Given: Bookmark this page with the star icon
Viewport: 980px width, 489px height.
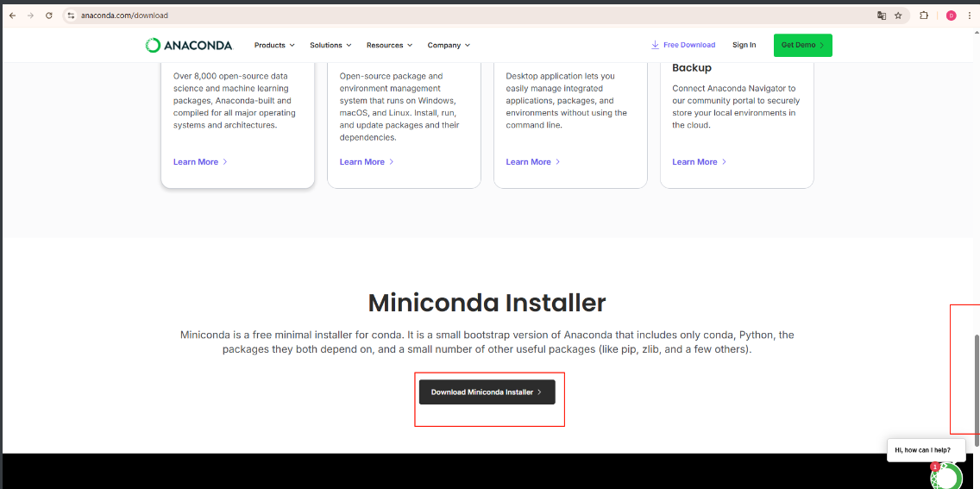Looking at the screenshot, I should (898, 16).
